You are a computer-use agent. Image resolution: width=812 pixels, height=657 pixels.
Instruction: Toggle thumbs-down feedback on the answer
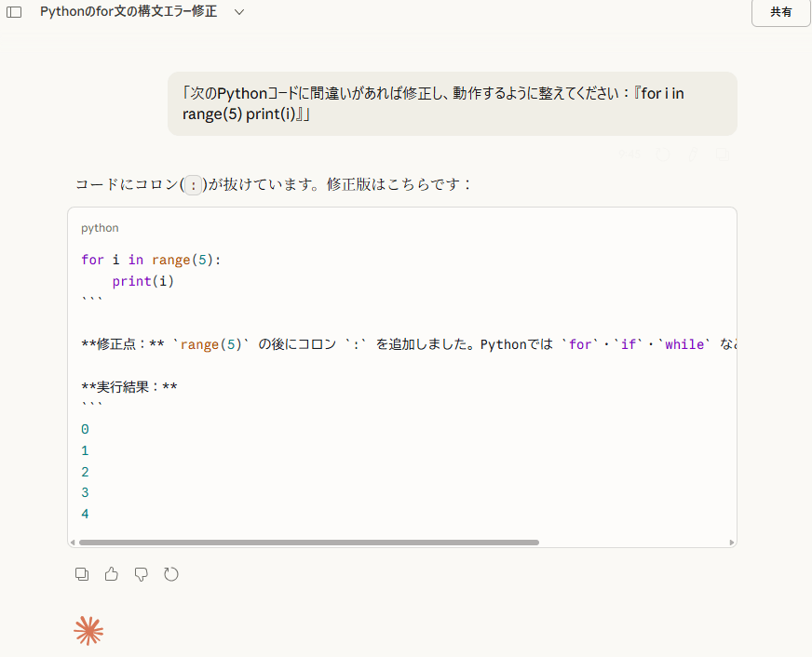coord(141,574)
